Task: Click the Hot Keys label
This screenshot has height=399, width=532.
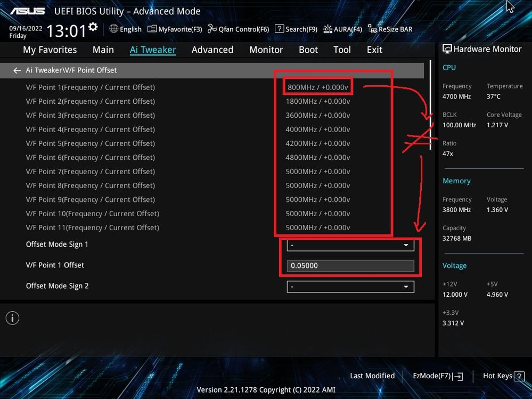Action: (497, 376)
